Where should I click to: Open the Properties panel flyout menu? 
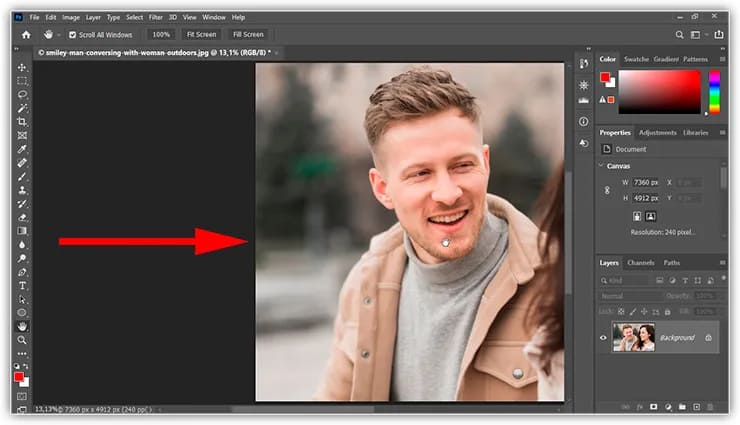point(722,133)
